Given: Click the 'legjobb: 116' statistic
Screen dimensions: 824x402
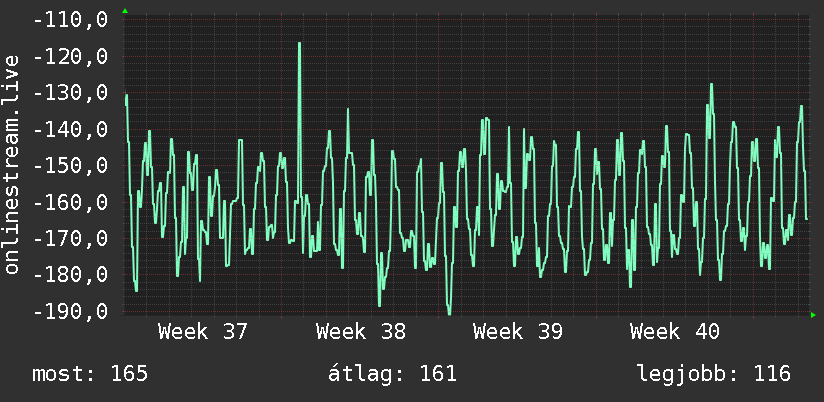Looking at the screenshot, I should pos(714,374).
